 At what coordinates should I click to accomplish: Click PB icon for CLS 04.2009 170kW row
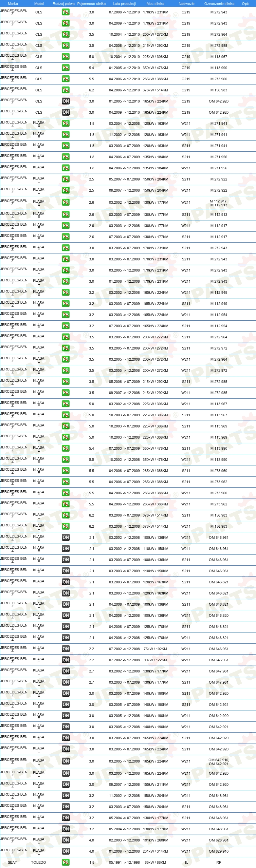tap(66, 23)
